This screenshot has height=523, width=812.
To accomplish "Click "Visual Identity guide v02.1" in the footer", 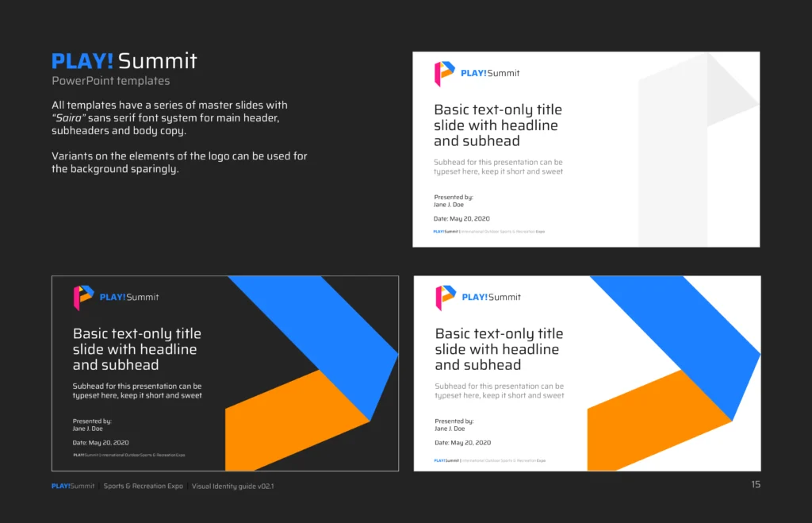I will [232, 486].
